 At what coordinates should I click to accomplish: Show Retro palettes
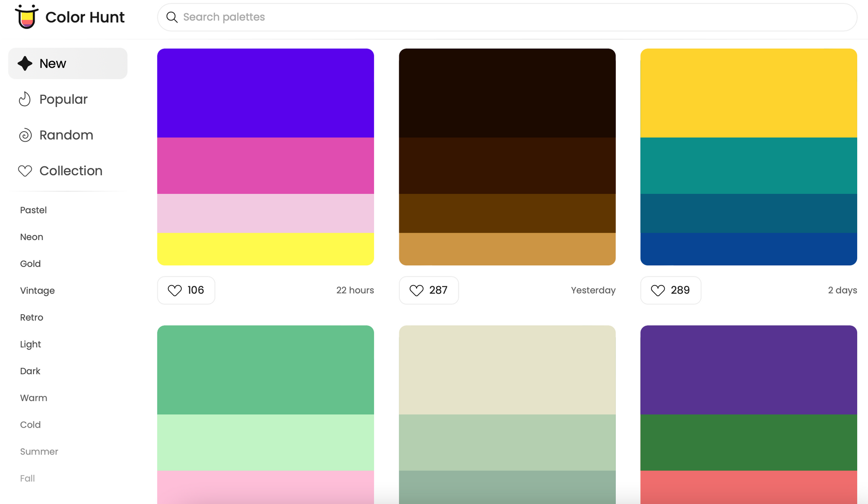[32, 317]
